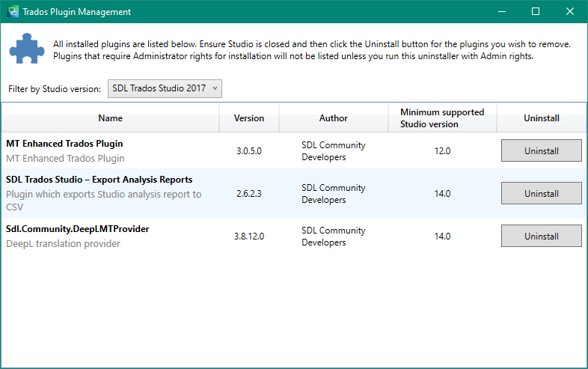588x369 pixels.
Task: Maximize the Trados Plugin Management window
Action: pos(536,12)
